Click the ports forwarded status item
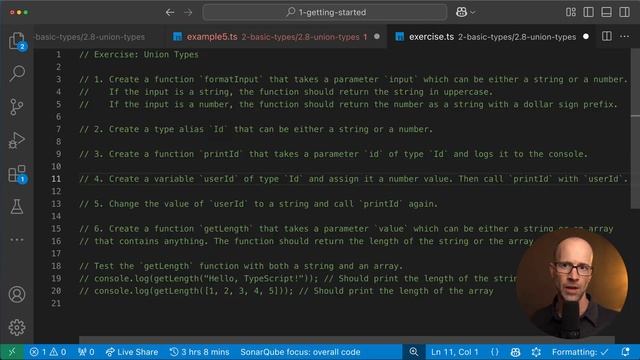Viewport: 640px width, 360px height. click(x=86, y=352)
